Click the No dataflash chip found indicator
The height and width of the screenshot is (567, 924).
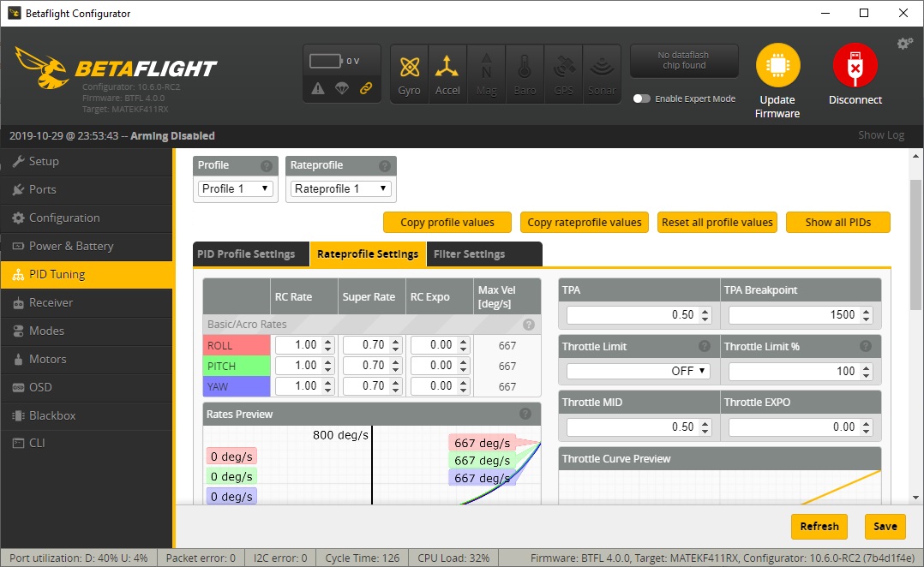tap(684, 60)
